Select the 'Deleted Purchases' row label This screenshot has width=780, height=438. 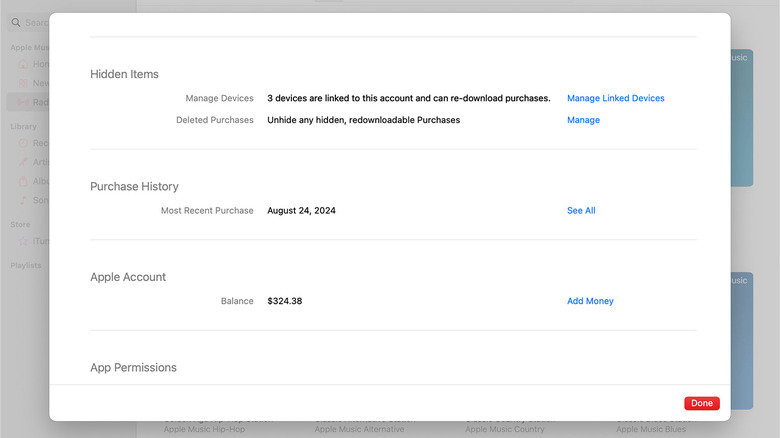click(215, 120)
